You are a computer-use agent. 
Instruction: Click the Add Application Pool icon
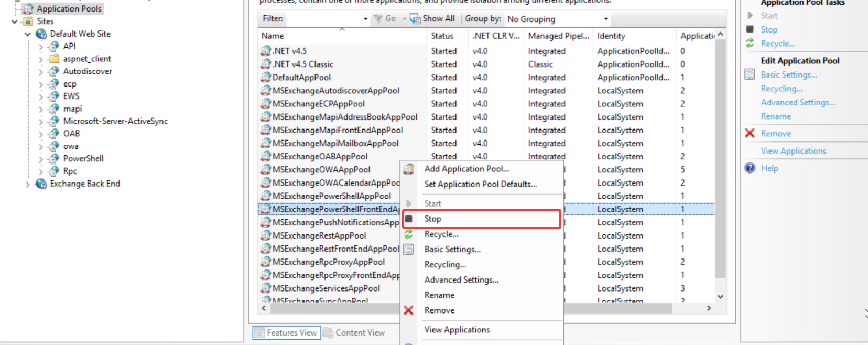point(409,169)
